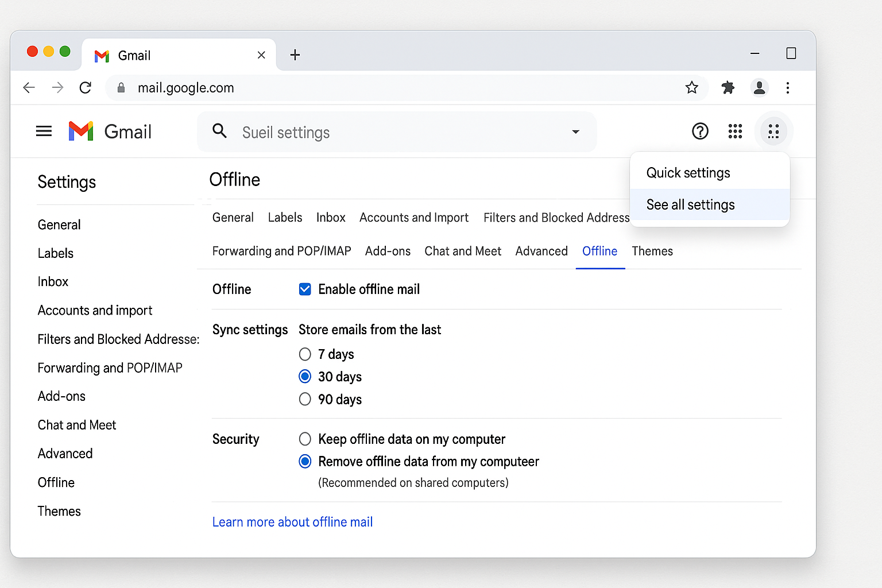Go forward with browser forward arrow
The image size is (882, 588).
[57, 87]
